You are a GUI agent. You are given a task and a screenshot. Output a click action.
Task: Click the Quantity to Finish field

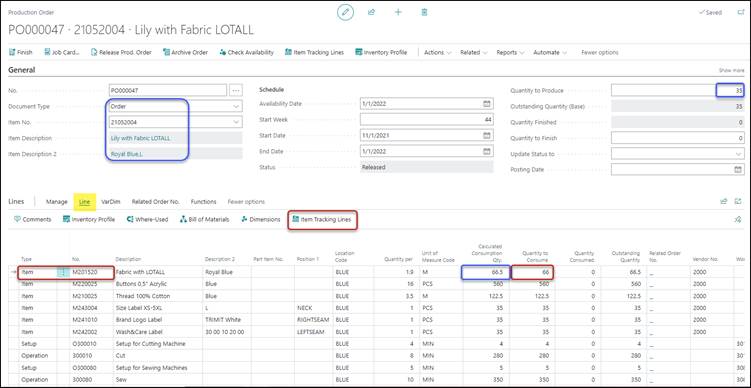point(678,138)
